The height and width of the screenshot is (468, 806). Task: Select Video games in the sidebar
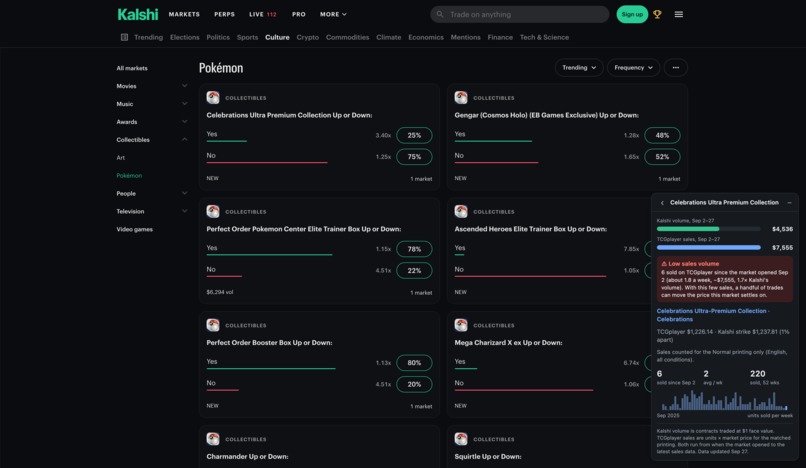134,229
